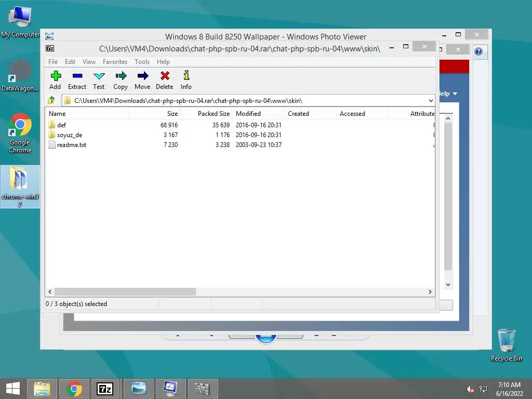This screenshot has width=532, height=399.
Task: Open the def folder icon
Action: (51, 125)
